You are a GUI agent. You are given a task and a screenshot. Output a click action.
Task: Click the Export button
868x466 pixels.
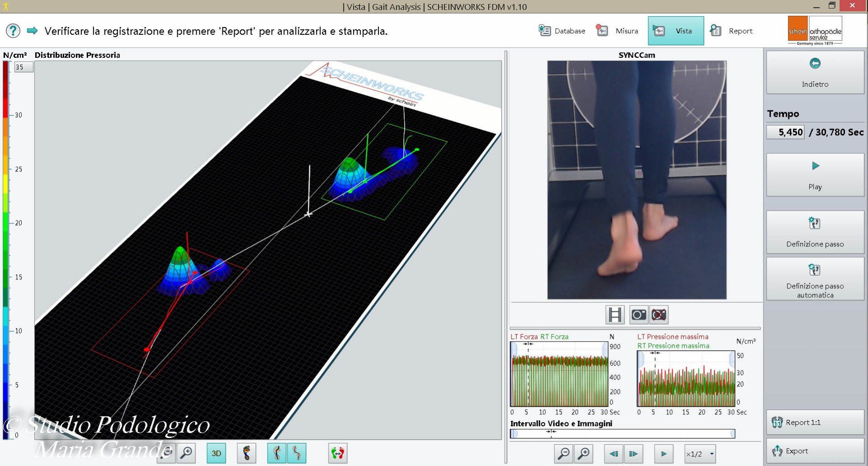pos(815,451)
